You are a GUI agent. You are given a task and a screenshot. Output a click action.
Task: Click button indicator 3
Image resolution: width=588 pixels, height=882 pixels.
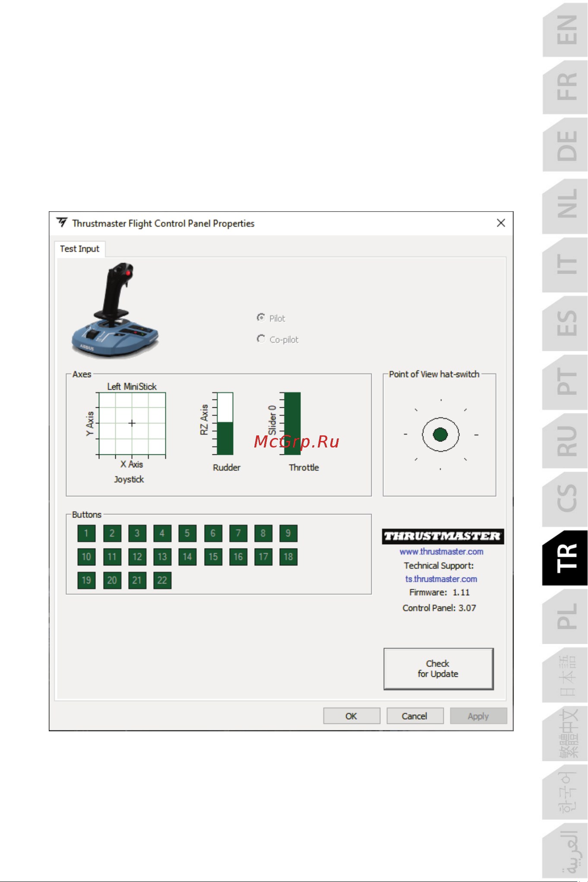(x=137, y=533)
